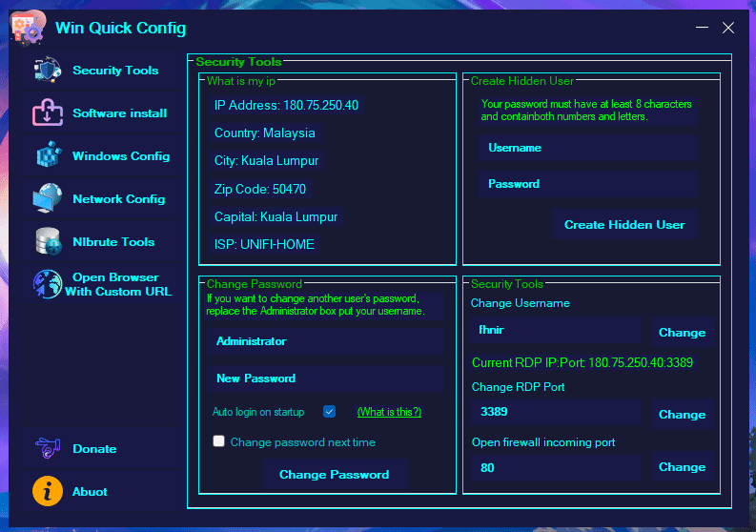
Task: Click the firewall port field showing 80
Action: click(x=556, y=468)
